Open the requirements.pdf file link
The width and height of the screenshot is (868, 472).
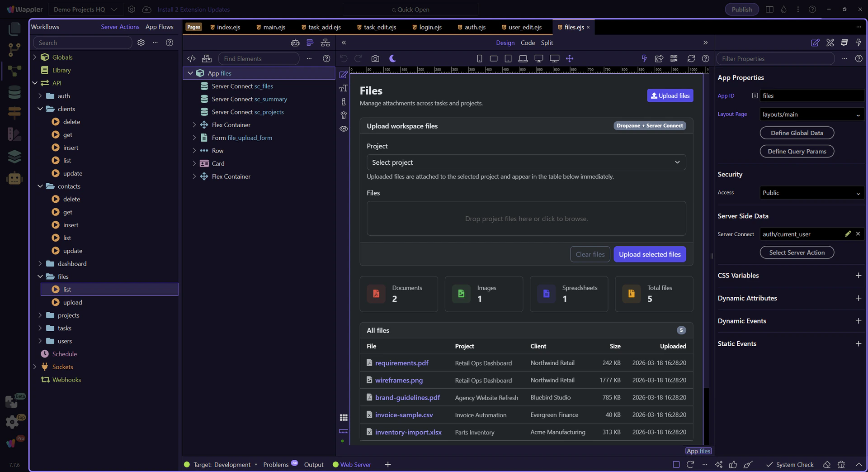coord(401,363)
